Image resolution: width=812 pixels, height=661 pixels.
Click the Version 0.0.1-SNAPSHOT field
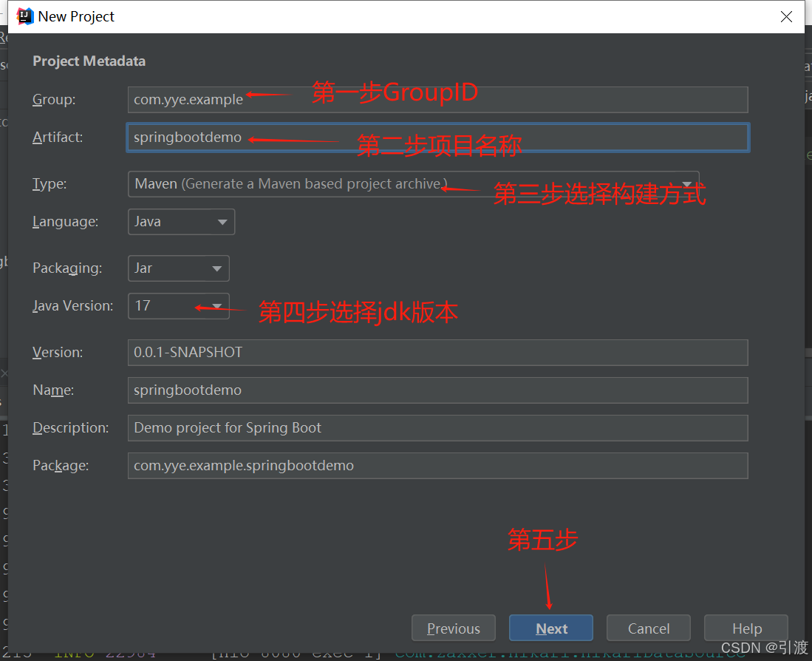(437, 352)
